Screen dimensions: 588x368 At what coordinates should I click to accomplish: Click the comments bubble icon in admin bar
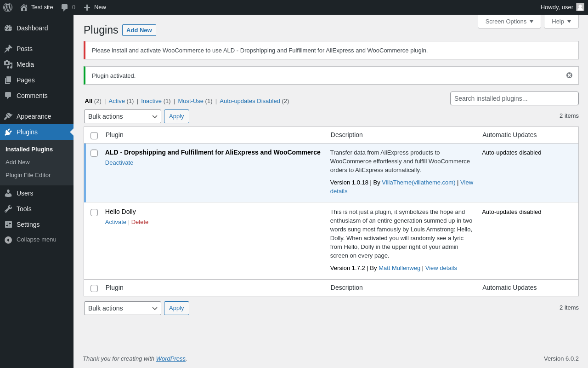pos(65,7)
